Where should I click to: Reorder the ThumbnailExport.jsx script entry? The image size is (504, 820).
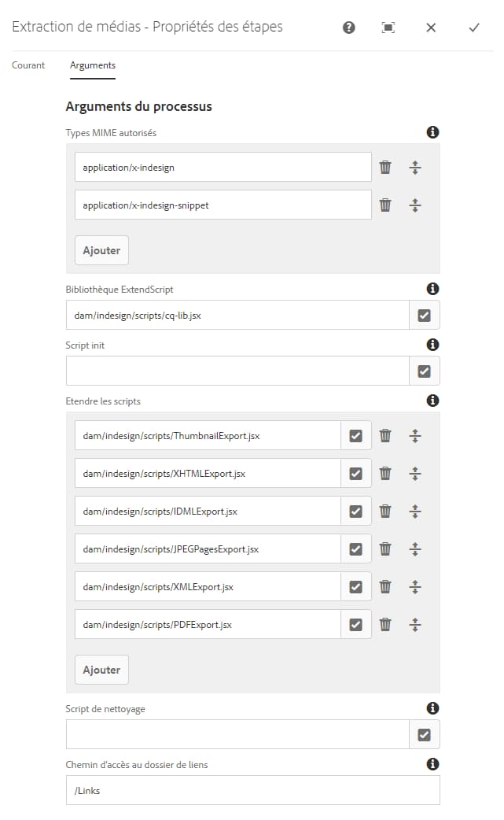point(414,435)
